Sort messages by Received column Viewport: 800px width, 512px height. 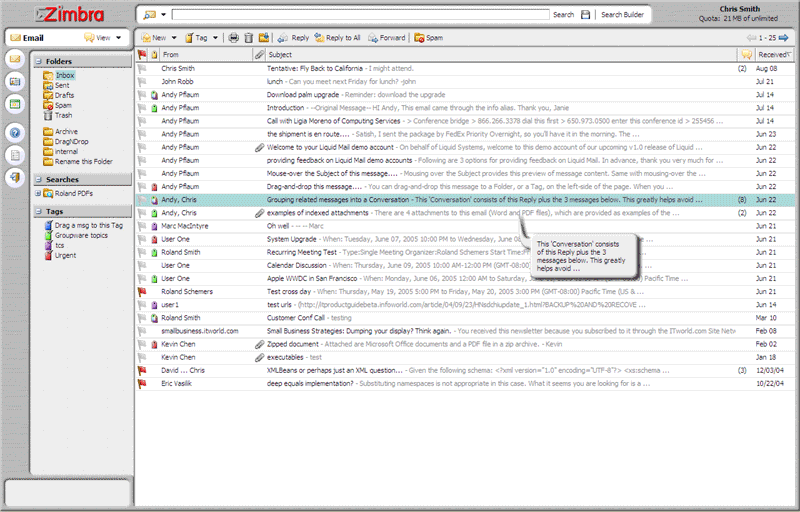[x=774, y=55]
